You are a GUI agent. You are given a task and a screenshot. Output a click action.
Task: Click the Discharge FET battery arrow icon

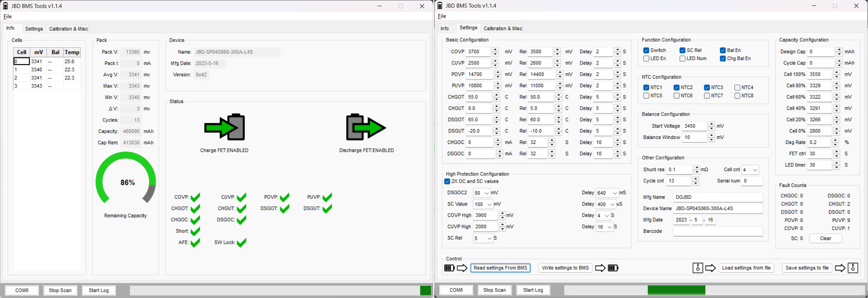(x=366, y=127)
